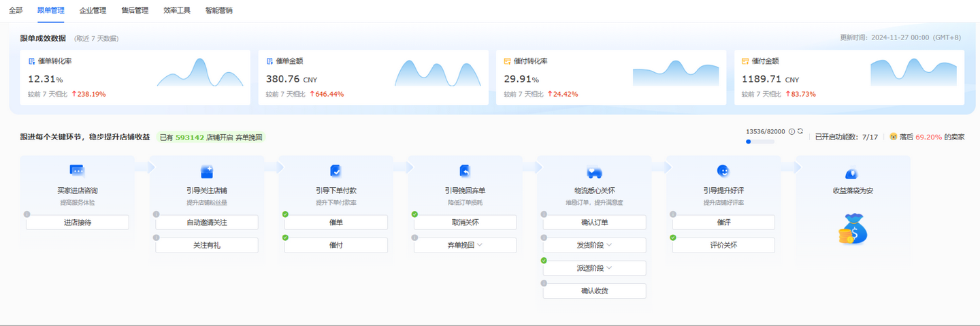
Task: Click the info icon beside 13536/82000
Action: point(791,131)
